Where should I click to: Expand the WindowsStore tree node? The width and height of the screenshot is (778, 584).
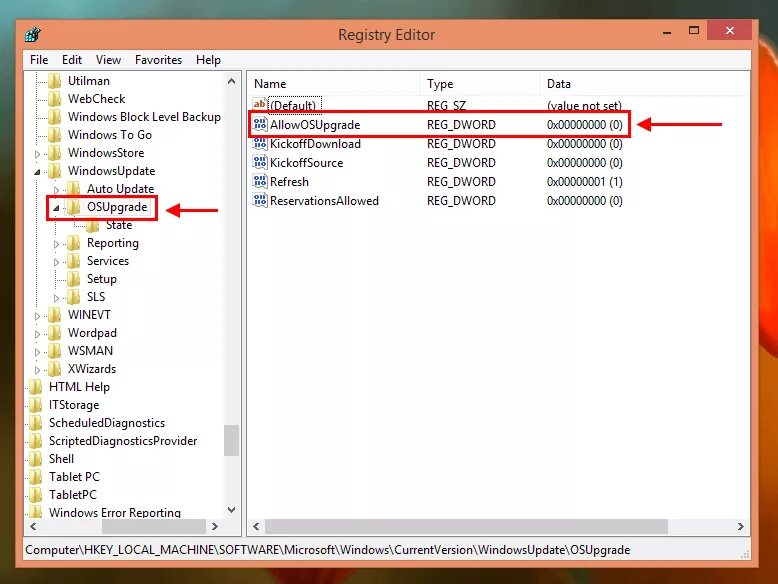(37, 154)
